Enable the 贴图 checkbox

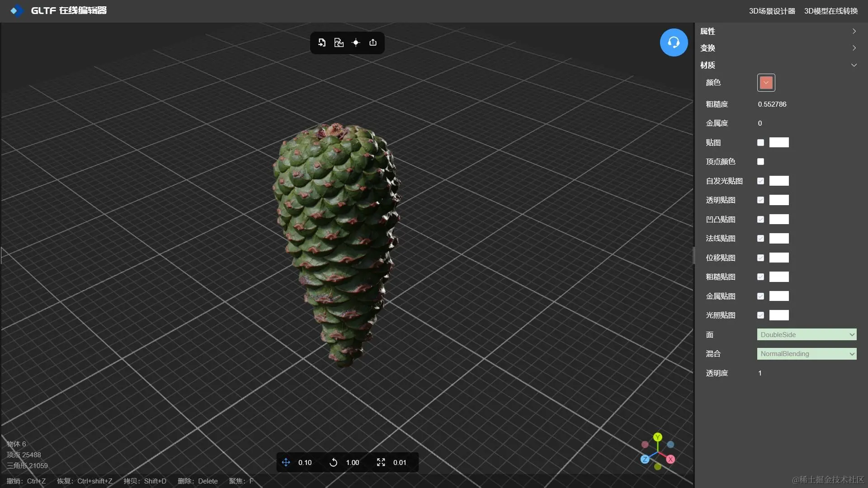pos(760,142)
